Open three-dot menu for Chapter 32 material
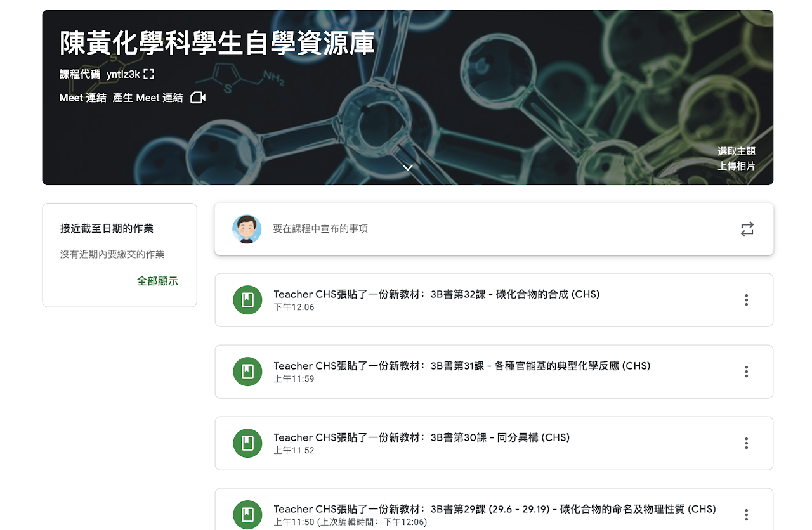The width and height of the screenshot is (812, 530). point(747,300)
